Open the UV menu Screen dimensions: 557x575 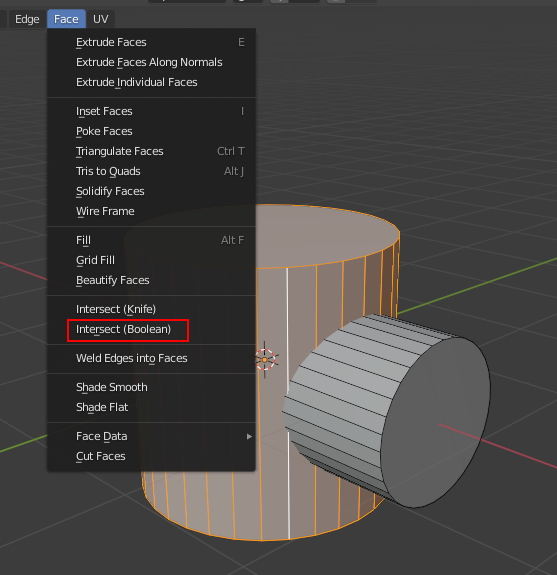point(100,19)
